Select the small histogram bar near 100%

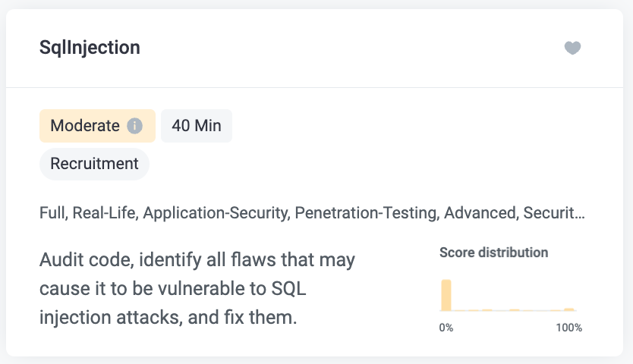tap(569, 309)
